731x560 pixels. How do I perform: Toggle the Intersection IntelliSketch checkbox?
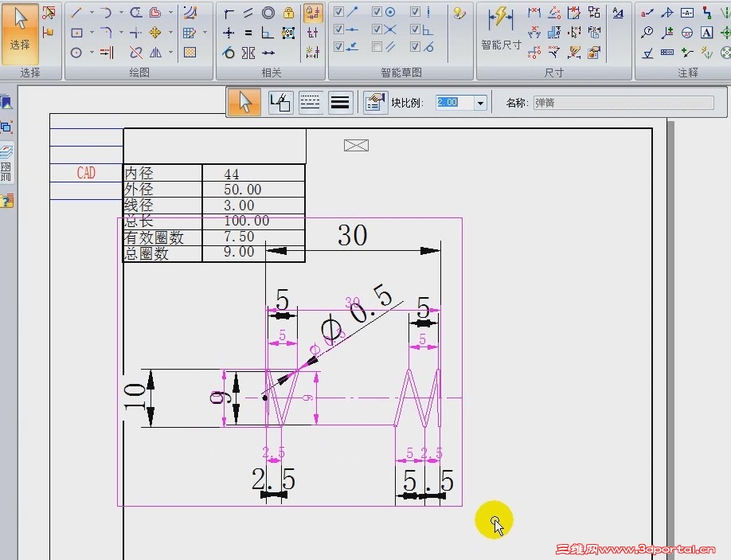tap(377, 29)
